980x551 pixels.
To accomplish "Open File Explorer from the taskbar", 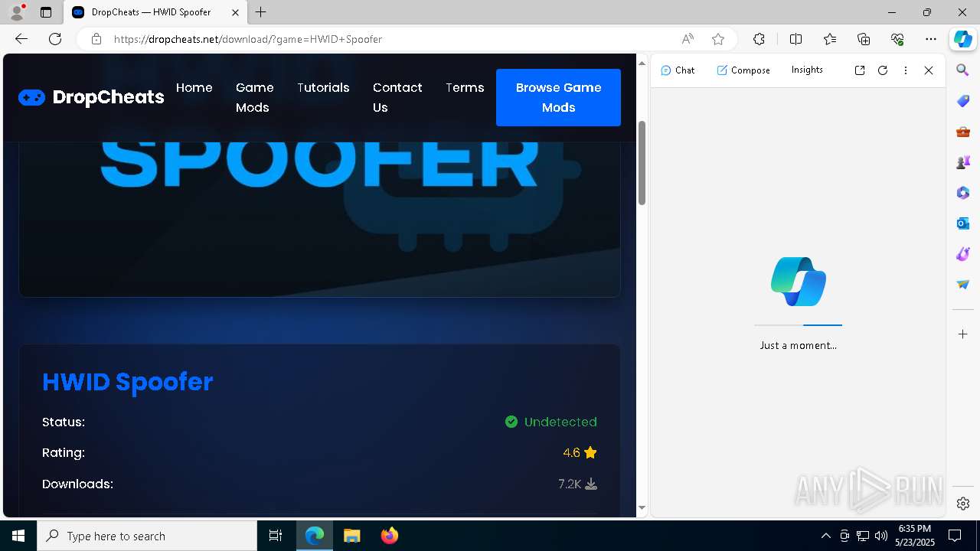I will [x=351, y=536].
